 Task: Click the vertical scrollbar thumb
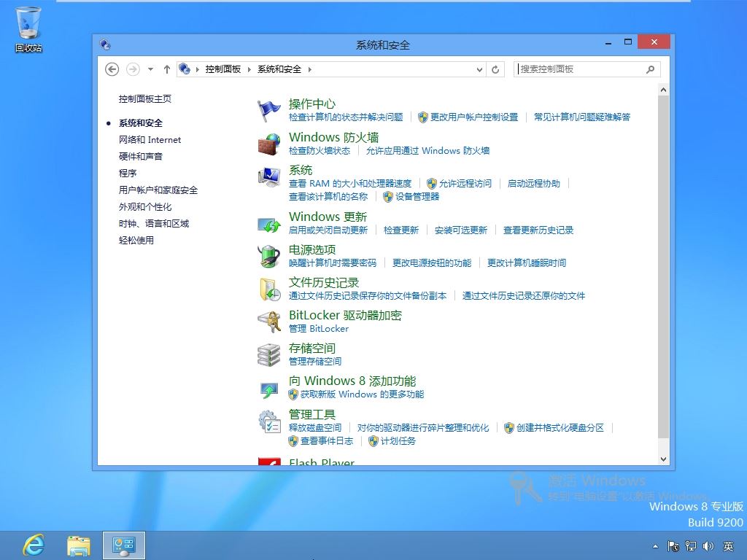coord(663,267)
